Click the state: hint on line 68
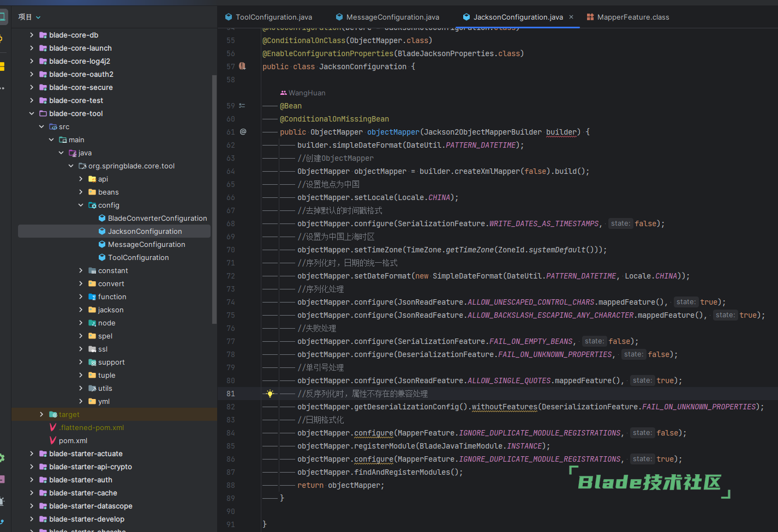 pyautogui.click(x=620, y=223)
